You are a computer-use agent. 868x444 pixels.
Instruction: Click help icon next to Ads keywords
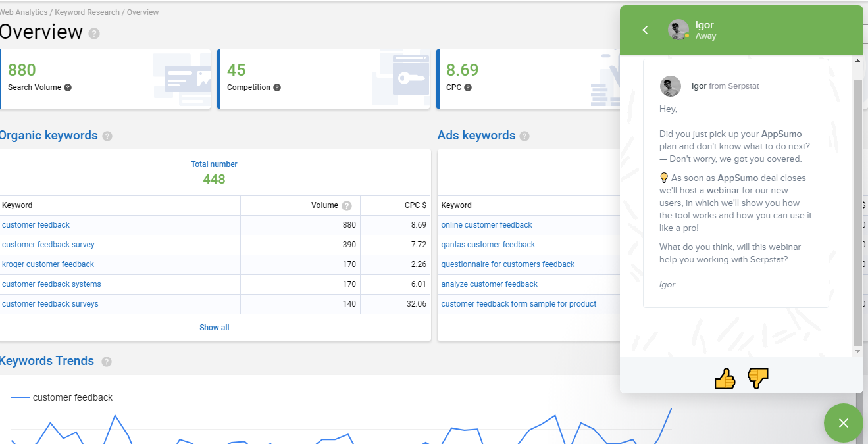pos(524,136)
